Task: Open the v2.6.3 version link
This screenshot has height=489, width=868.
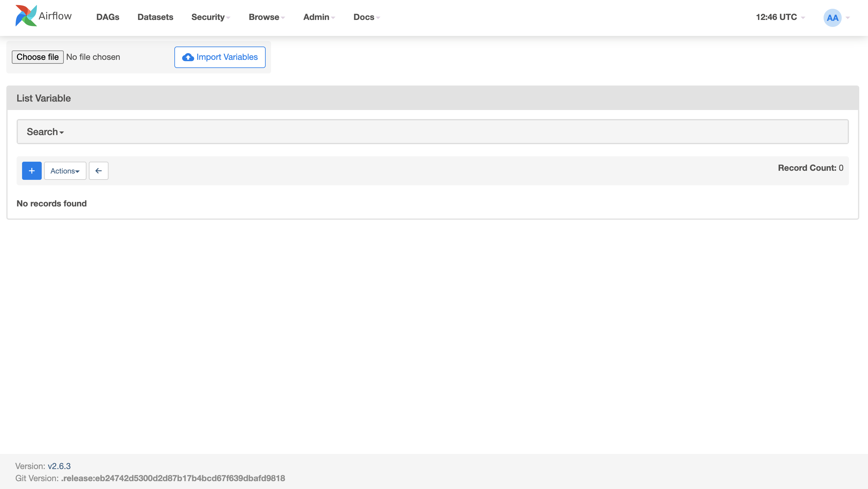Action: click(59, 466)
